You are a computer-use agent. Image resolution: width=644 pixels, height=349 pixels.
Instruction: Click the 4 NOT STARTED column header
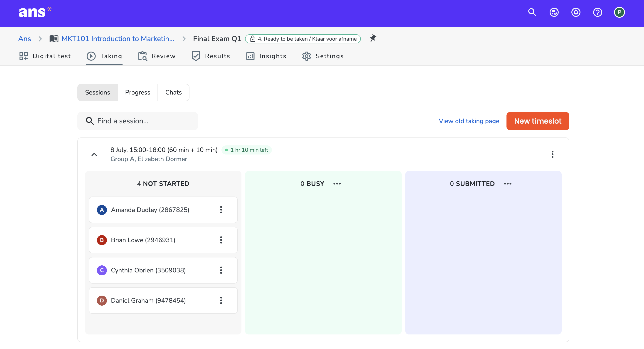[x=163, y=184]
